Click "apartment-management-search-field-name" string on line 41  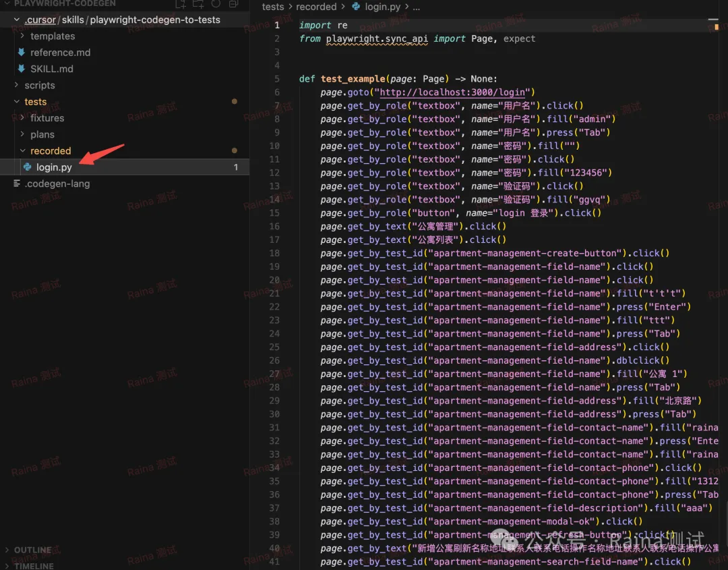(536, 562)
